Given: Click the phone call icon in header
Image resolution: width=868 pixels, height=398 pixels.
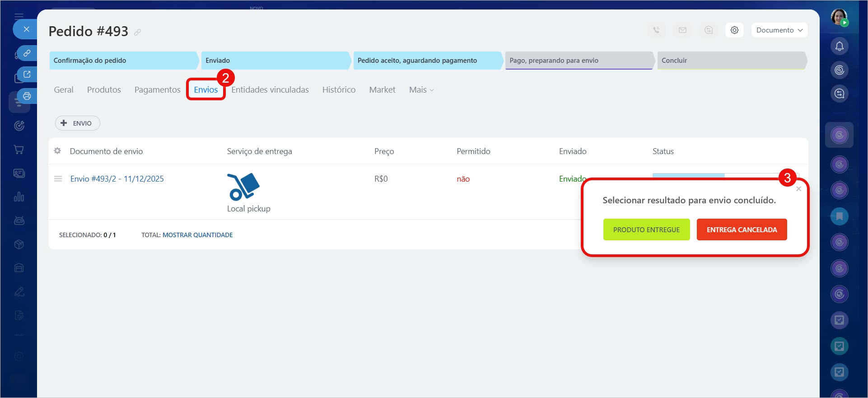Looking at the screenshot, I should point(656,30).
